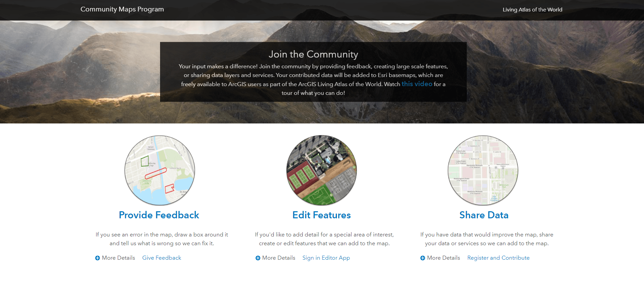This screenshot has height=294, width=644.
Task: Open the Provide Feedback circular map image
Action: click(x=160, y=170)
